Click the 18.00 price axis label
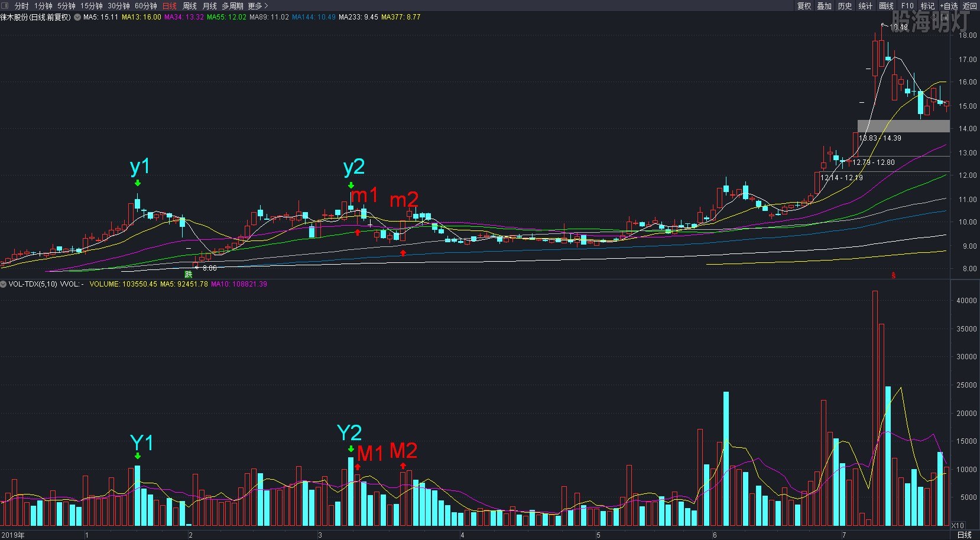 click(968, 35)
